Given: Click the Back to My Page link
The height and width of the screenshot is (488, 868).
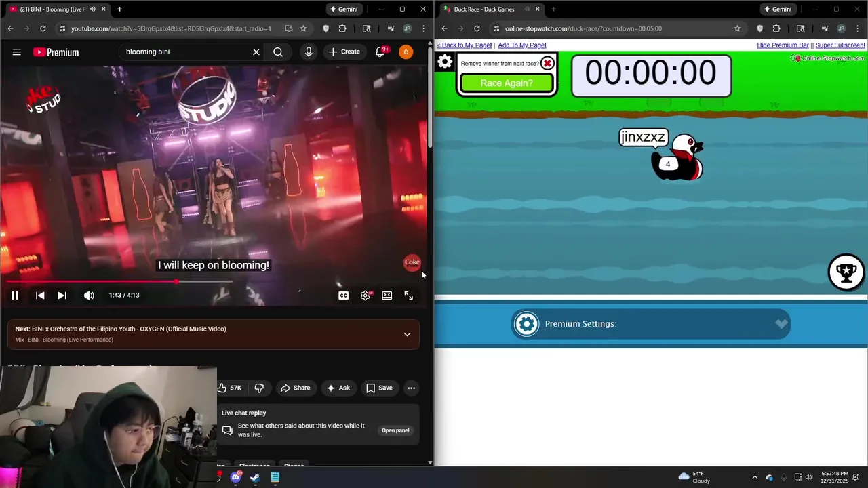Looking at the screenshot, I should pos(465,45).
